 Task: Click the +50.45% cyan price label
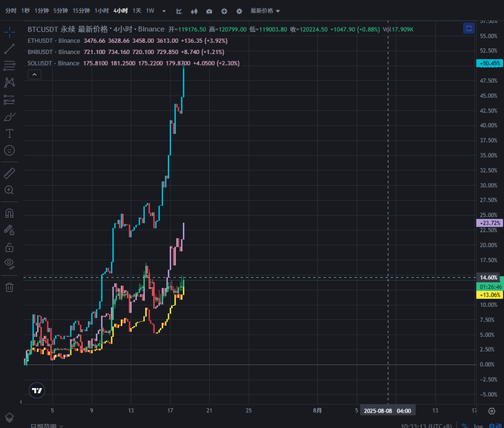[x=490, y=63]
